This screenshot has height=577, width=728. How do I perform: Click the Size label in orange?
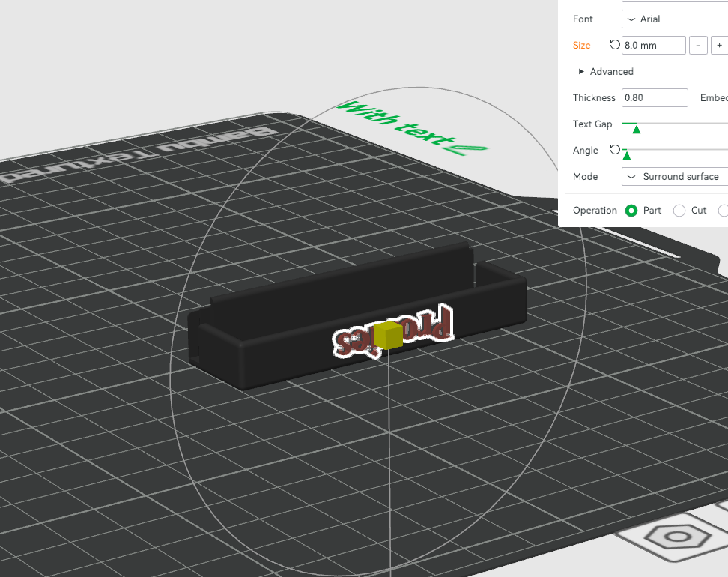581,45
